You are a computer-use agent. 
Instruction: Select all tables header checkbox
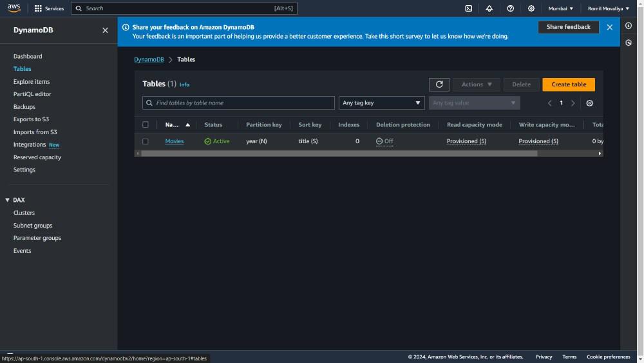[146, 124]
